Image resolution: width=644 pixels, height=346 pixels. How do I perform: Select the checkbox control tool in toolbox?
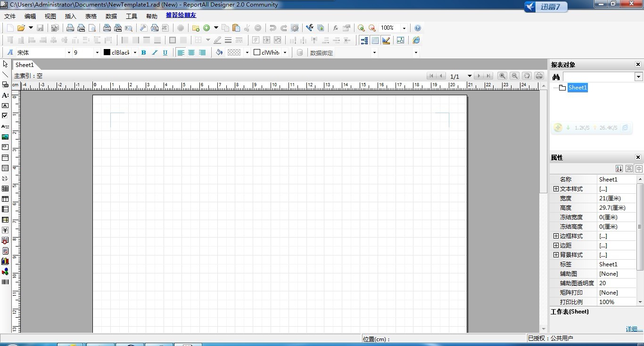5,116
